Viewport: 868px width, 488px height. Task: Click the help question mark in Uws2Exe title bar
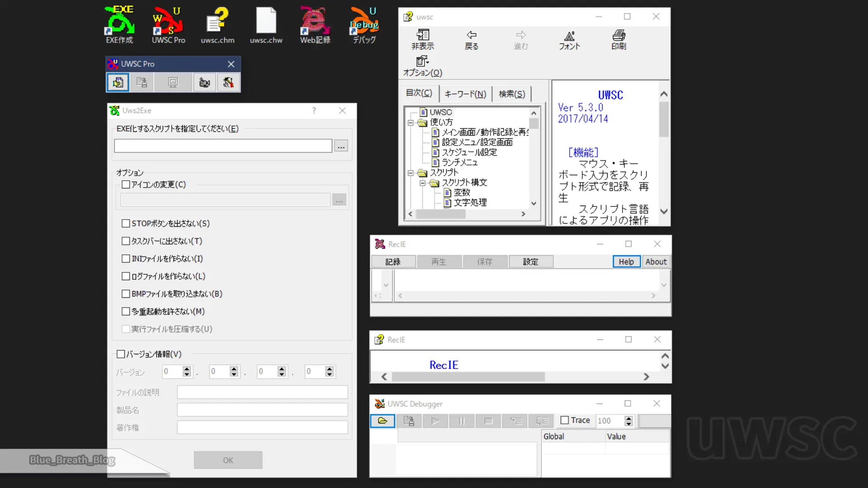click(314, 111)
